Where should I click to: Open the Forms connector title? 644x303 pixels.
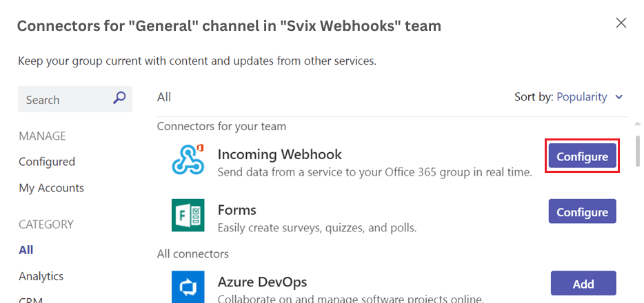pos(237,210)
